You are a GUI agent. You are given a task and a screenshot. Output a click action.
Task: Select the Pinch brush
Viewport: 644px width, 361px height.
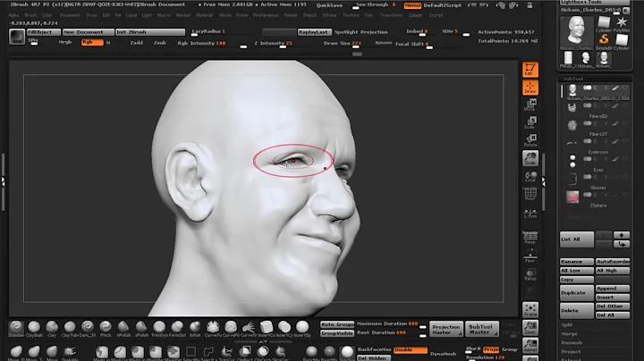click(106, 329)
